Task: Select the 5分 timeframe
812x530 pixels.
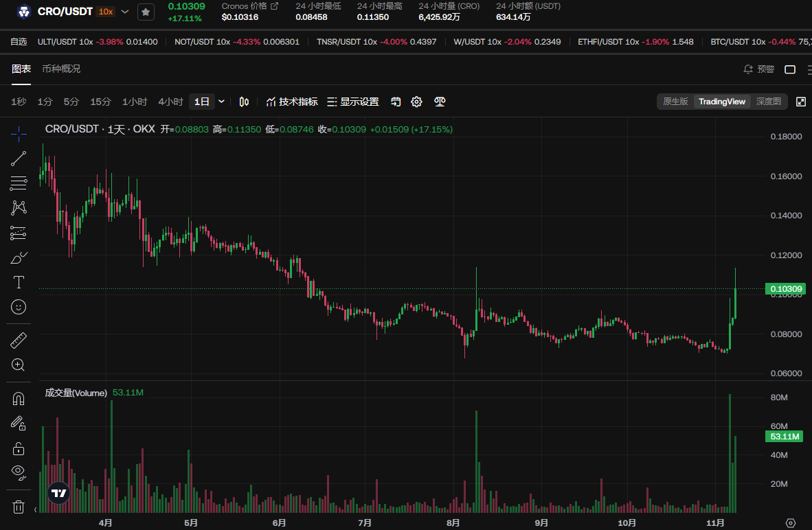Action: [x=71, y=102]
